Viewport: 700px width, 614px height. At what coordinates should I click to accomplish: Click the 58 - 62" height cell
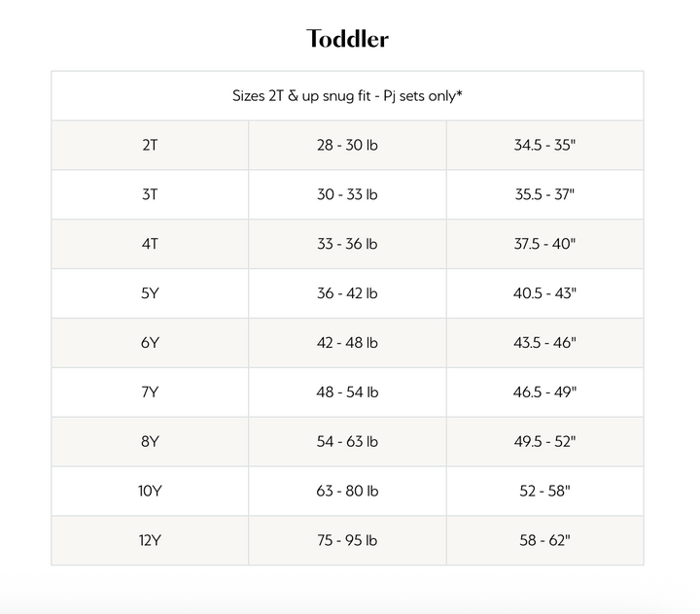click(x=544, y=541)
